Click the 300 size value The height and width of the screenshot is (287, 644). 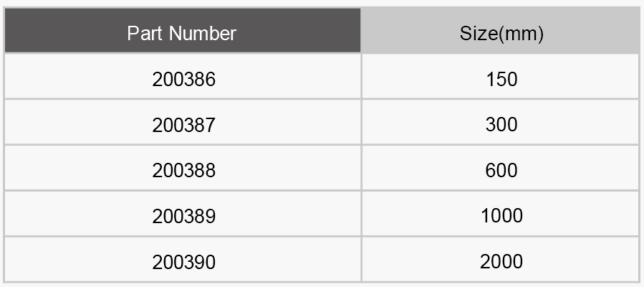click(501, 125)
